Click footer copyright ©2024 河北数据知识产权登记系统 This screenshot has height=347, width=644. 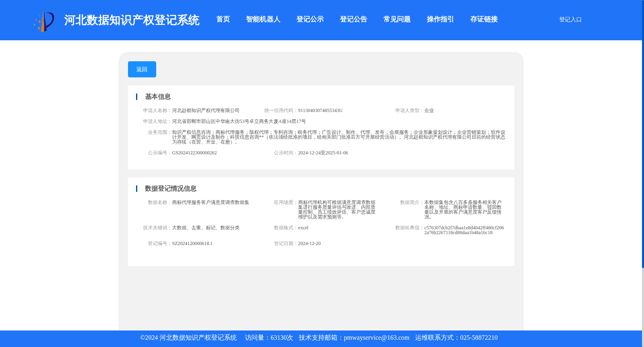coord(188,338)
